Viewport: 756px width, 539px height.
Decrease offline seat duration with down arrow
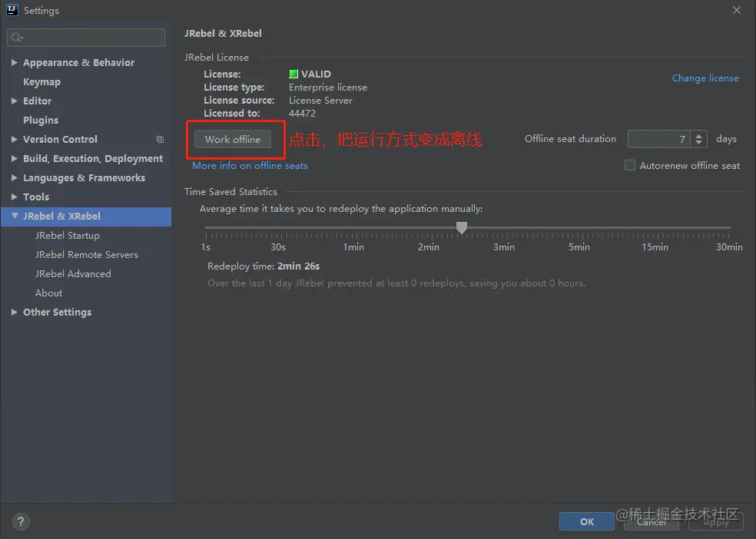(698, 143)
